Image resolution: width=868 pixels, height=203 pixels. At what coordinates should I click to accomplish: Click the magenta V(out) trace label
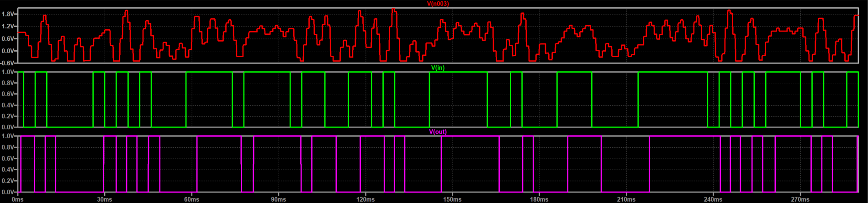(x=438, y=132)
